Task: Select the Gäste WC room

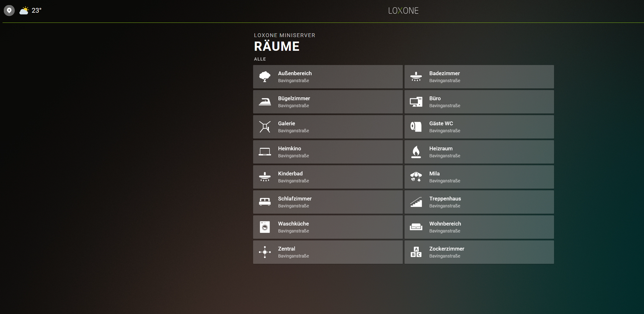Action: pos(479,127)
